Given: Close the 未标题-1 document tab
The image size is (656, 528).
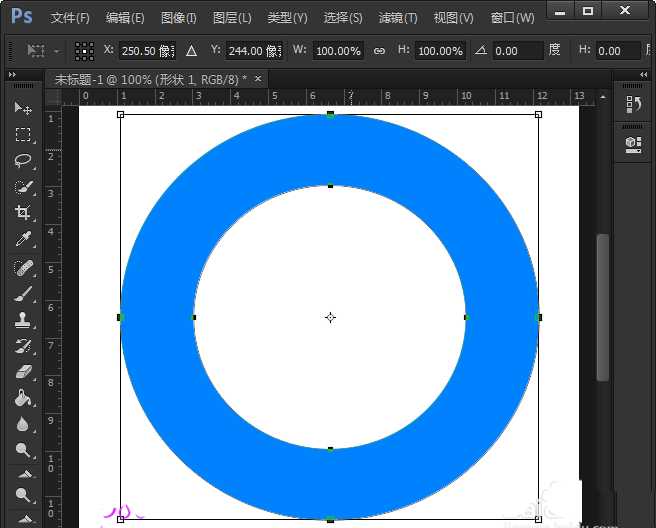Looking at the screenshot, I should pos(258,78).
